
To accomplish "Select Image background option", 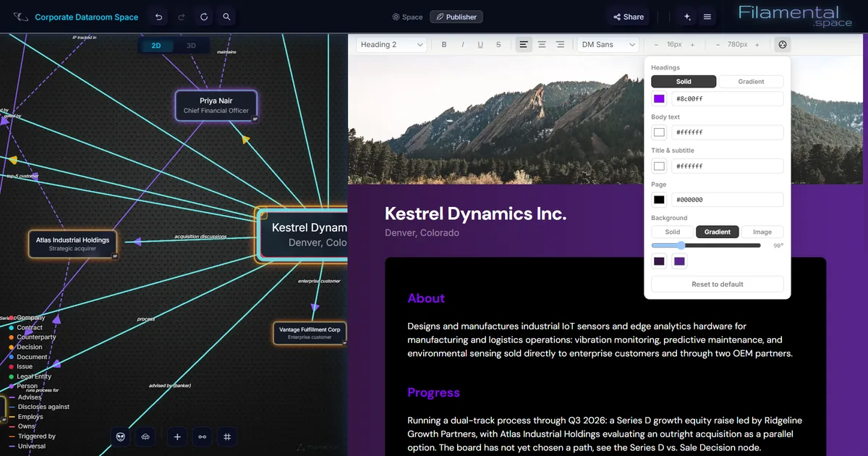I will point(762,232).
